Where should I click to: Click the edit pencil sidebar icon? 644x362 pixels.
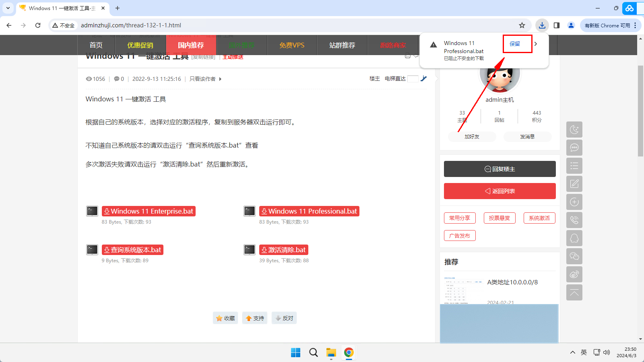coord(574,184)
